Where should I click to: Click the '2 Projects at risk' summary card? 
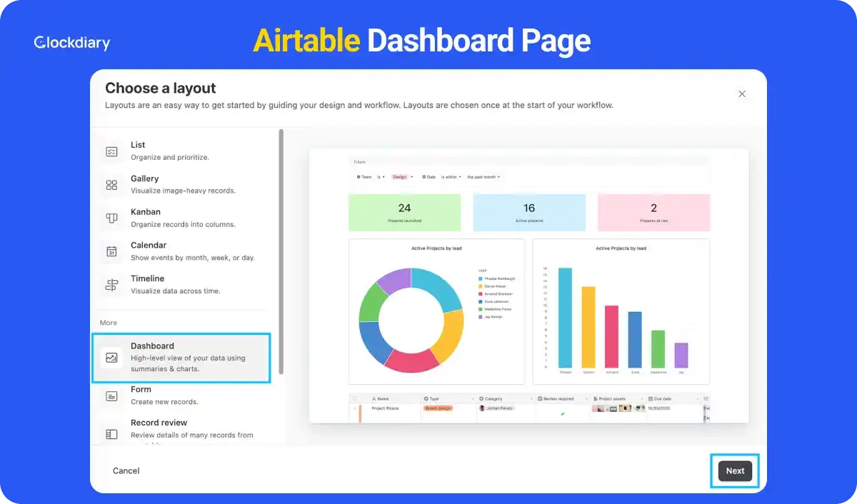[653, 212]
